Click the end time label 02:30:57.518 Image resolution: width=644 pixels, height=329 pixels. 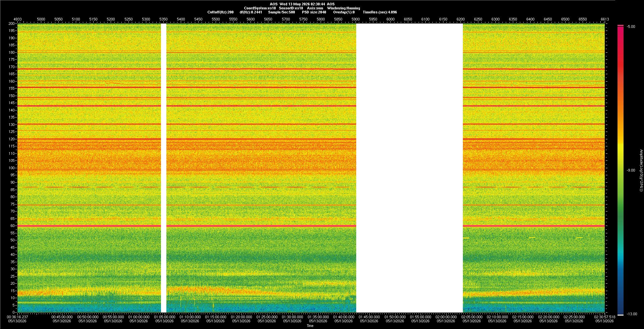coord(605,317)
